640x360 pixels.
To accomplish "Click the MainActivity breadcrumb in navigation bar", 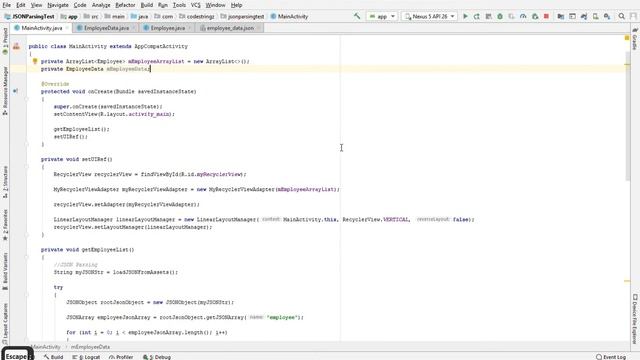I will point(289,16).
